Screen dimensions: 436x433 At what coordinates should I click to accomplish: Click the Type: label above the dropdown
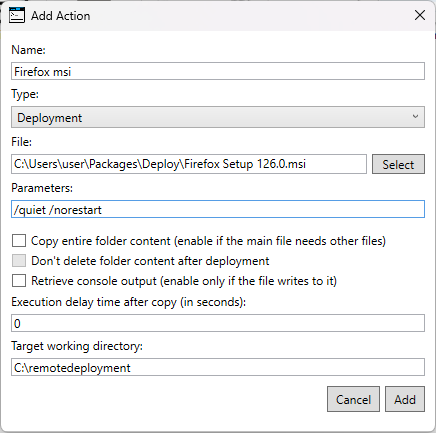tap(25, 94)
